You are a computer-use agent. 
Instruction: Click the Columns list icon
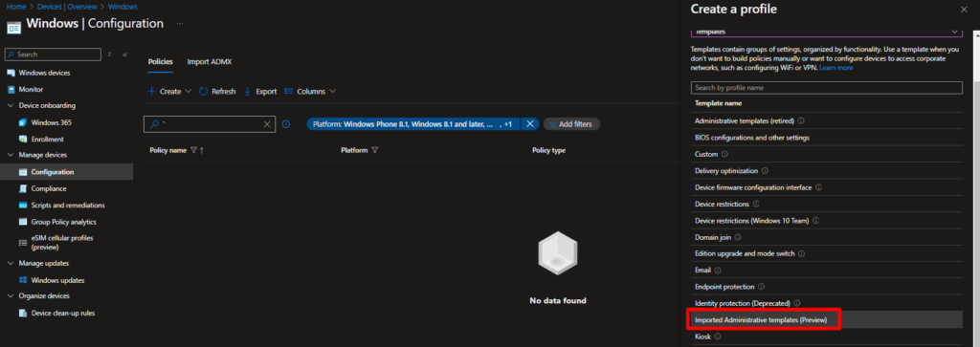(x=289, y=91)
